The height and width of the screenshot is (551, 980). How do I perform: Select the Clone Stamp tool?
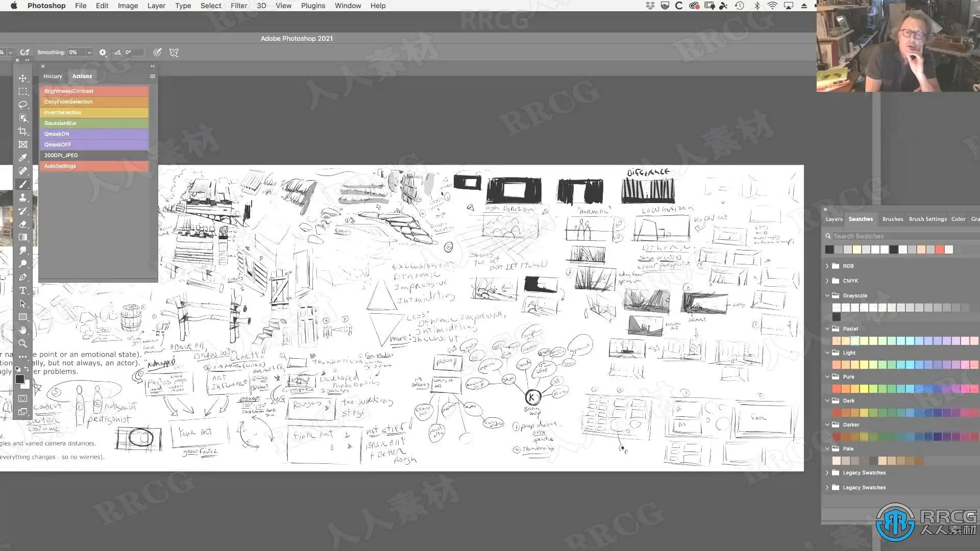(x=22, y=197)
